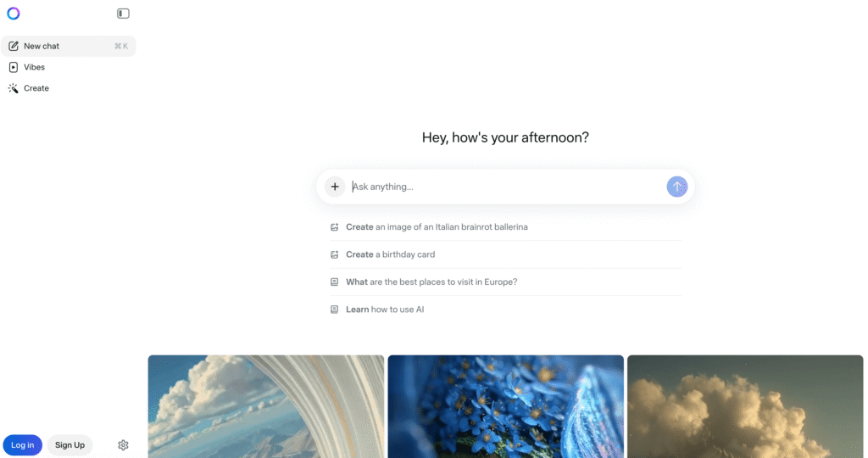
Task: Open the golden clouds image thumbnail
Action: pyautogui.click(x=745, y=406)
